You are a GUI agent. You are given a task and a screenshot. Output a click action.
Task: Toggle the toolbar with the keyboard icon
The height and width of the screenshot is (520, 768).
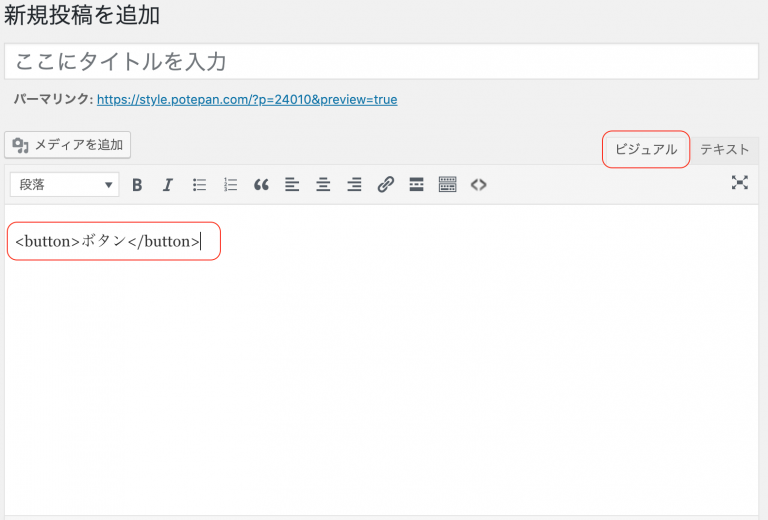point(448,185)
